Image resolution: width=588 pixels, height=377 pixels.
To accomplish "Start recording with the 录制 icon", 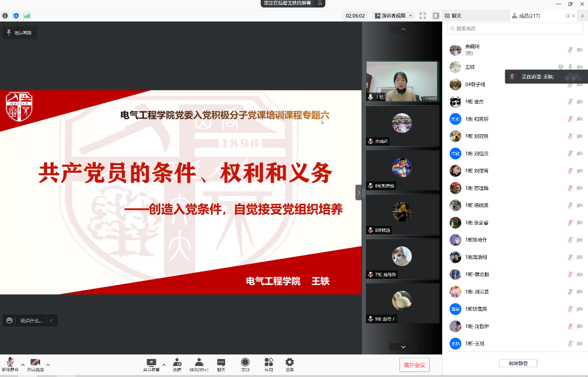I will pyautogui.click(x=245, y=364).
